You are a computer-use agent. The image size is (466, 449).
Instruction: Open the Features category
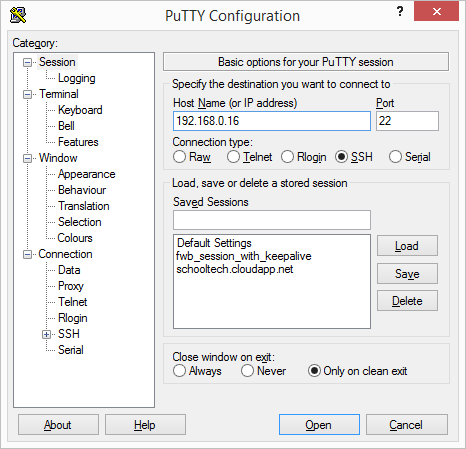click(x=78, y=142)
